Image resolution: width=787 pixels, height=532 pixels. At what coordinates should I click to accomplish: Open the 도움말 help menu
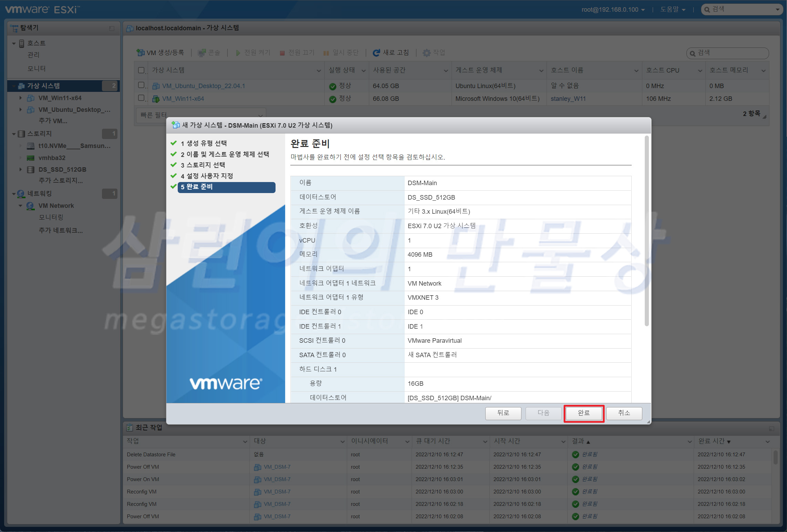[x=672, y=10]
